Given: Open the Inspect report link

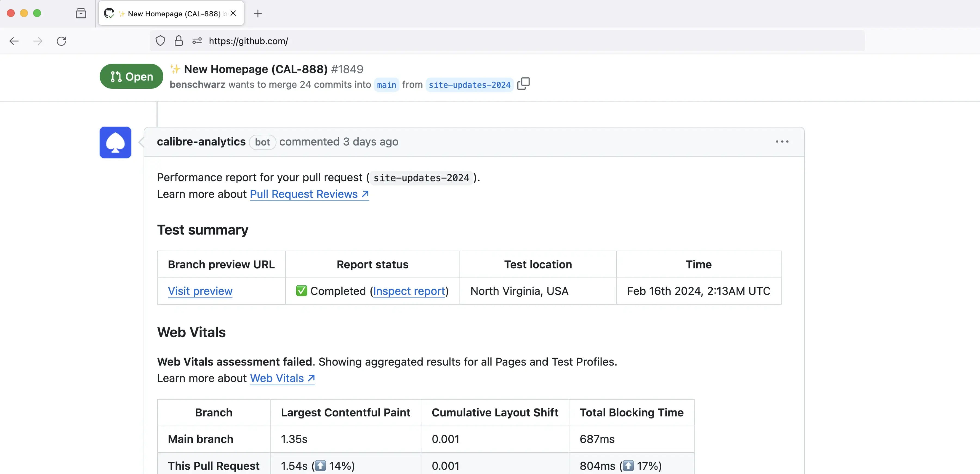Looking at the screenshot, I should [x=409, y=291].
